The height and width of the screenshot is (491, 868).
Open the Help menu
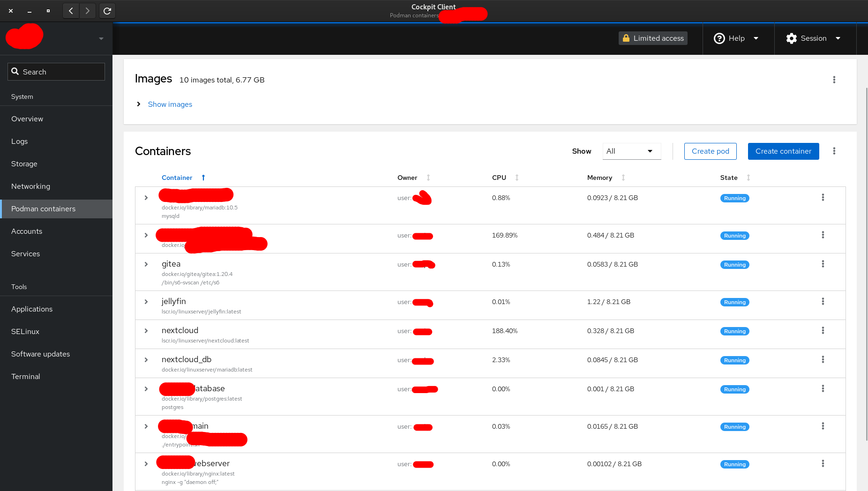(736, 38)
